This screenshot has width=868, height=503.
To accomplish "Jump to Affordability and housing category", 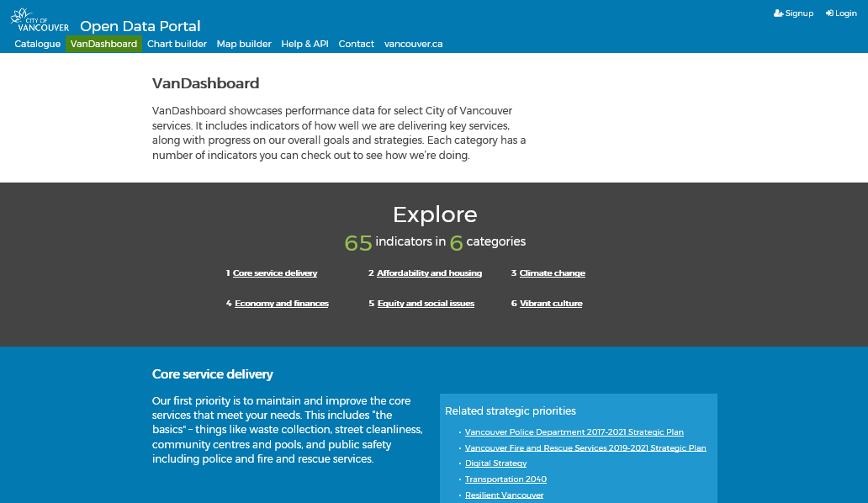I will click(429, 273).
